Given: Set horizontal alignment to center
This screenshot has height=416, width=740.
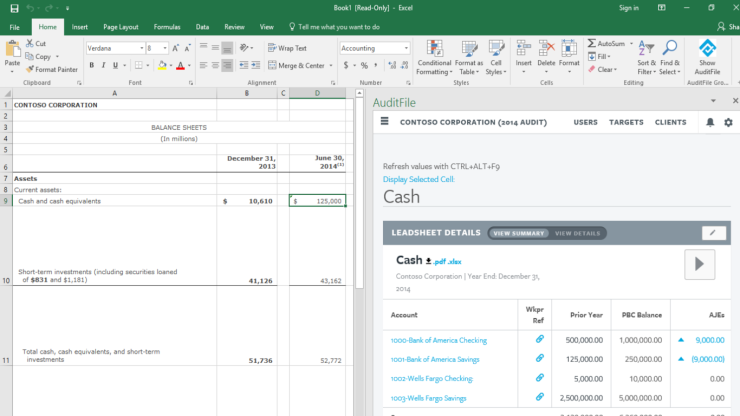Looking at the screenshot, I should 215,65.
